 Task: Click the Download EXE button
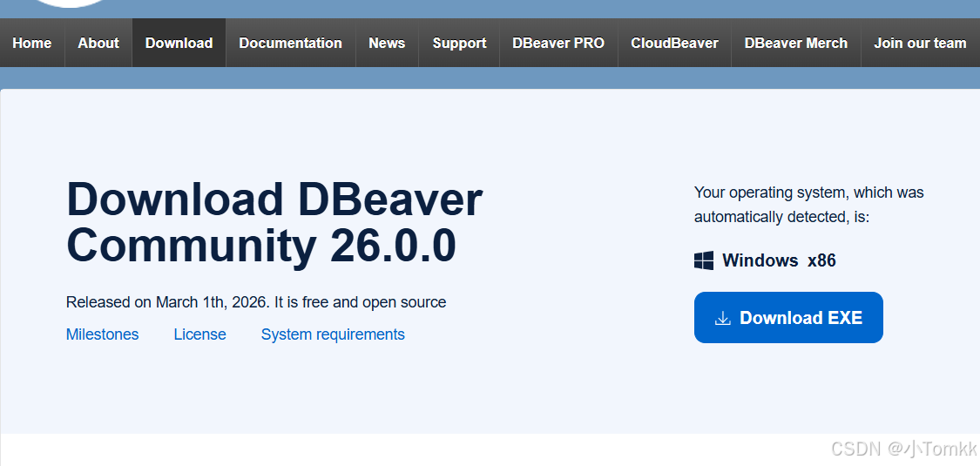pyautogui.click(x=788, y=317)
